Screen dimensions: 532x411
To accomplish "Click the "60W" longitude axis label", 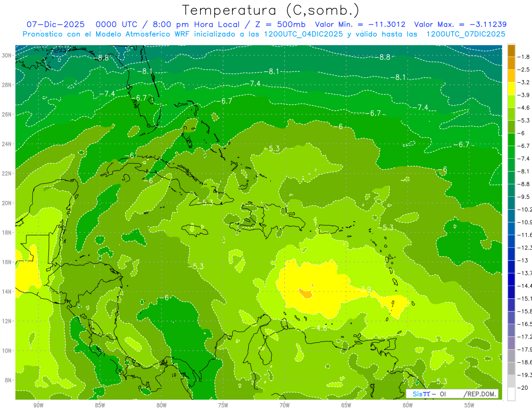I will 408,405.
